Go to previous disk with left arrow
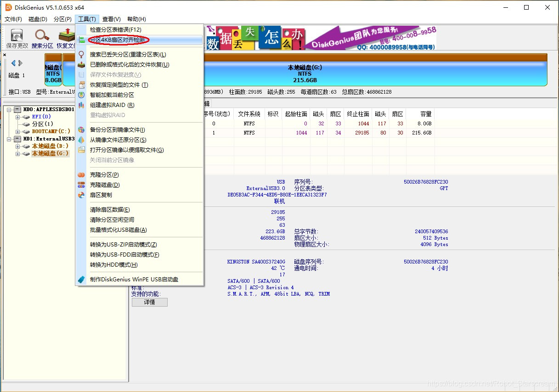Screen dimensions: 559x392 point(13,63)
